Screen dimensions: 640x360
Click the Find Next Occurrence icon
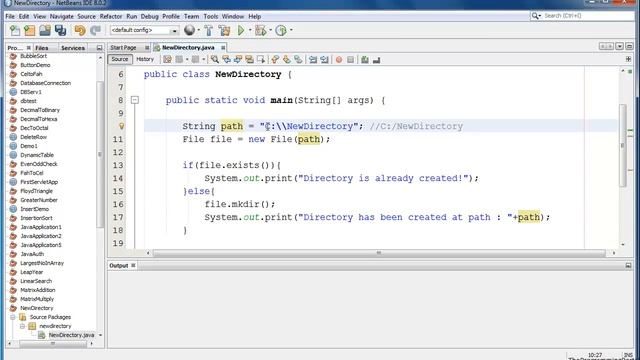coord(238,60)
